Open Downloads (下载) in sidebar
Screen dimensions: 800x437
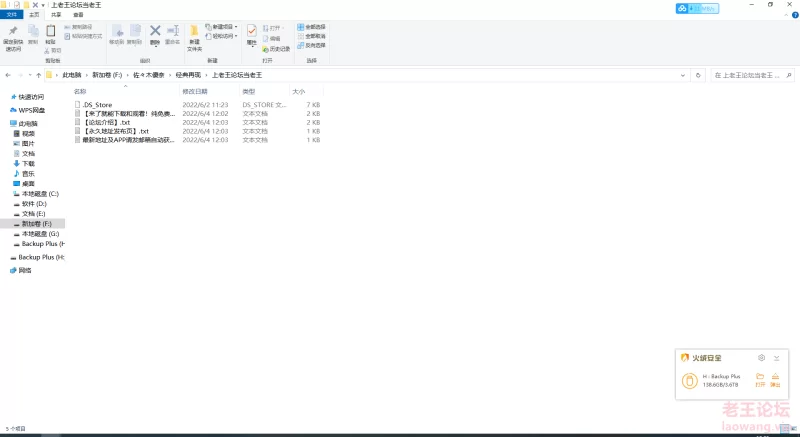point(28,164)
